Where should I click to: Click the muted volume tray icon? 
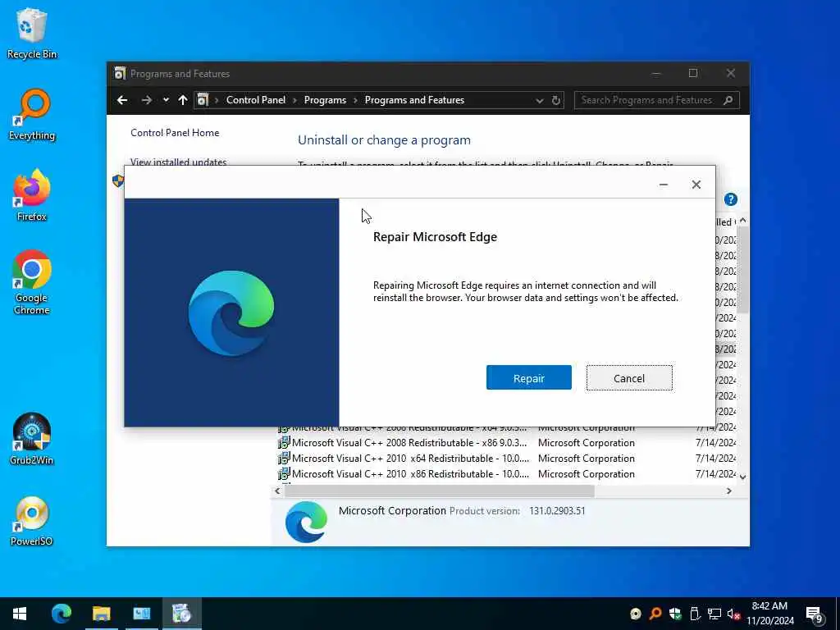pos(733,614)
